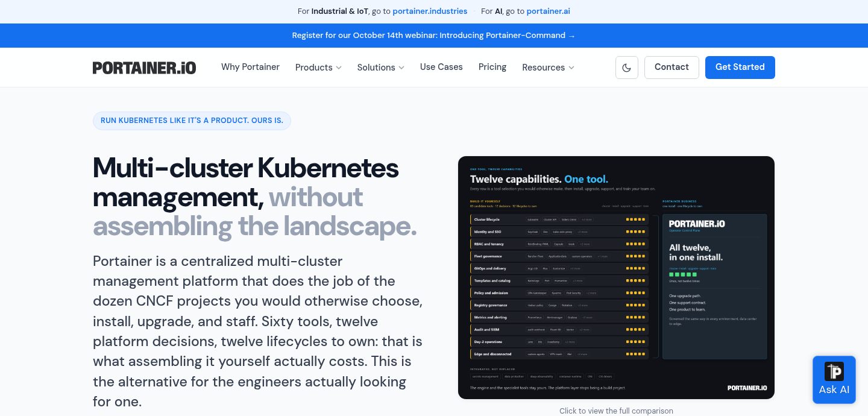Follow the portainer.ai link

548,11
